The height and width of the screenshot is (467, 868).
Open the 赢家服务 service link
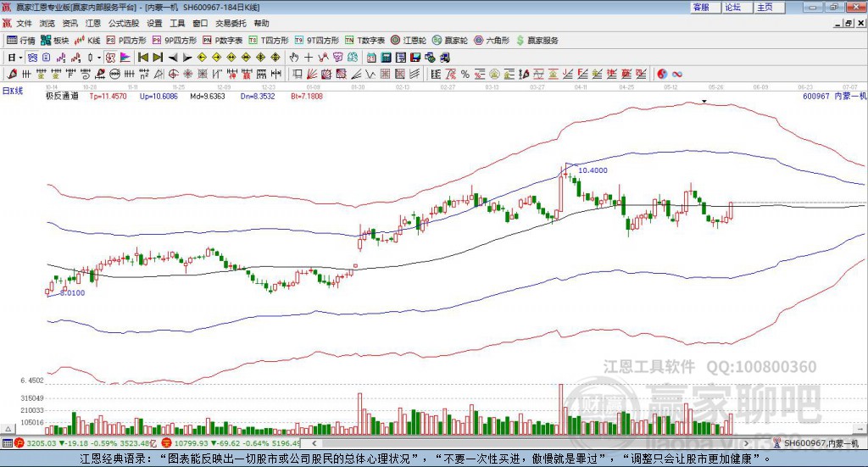tap(537, 41)
